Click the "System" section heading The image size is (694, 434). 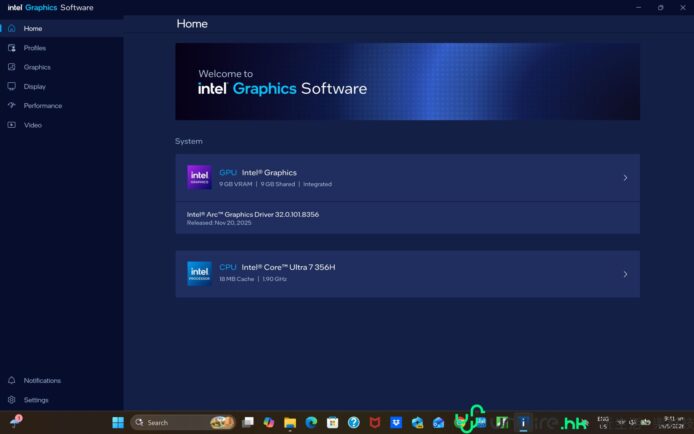point(189,141)
